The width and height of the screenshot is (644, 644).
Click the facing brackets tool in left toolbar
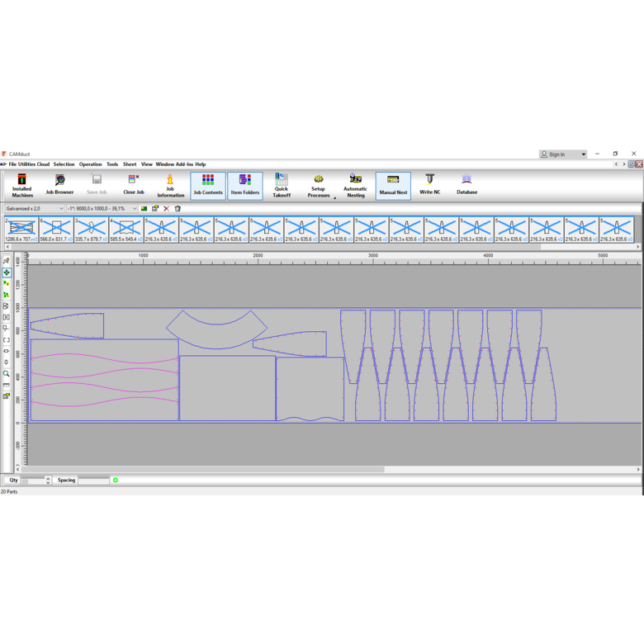[6, 317]
